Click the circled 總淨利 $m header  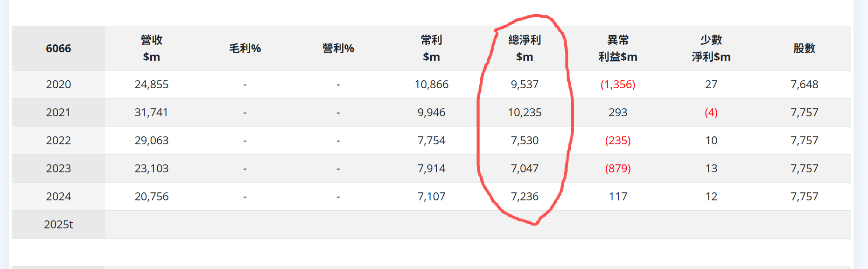[x=525, y=49]
